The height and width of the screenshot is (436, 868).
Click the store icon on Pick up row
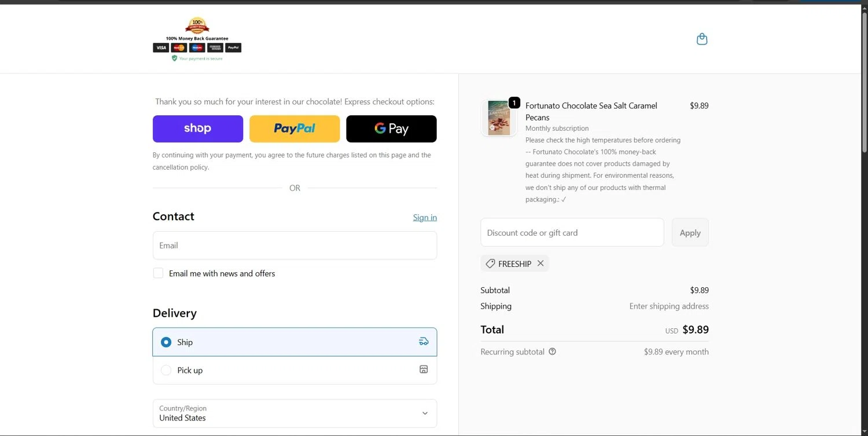424,369
